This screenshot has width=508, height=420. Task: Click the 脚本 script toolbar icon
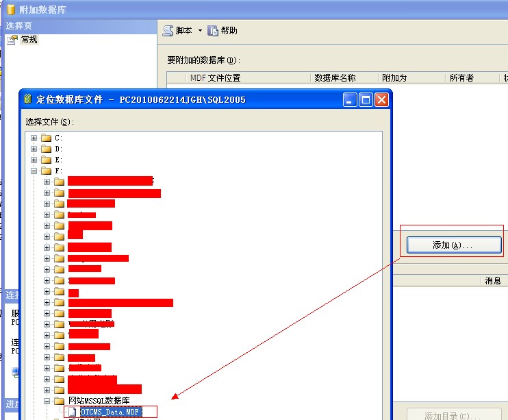168,31
